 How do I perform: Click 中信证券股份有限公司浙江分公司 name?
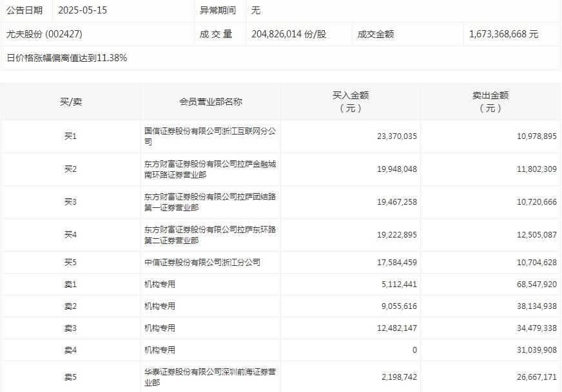[x=202, y=263]
